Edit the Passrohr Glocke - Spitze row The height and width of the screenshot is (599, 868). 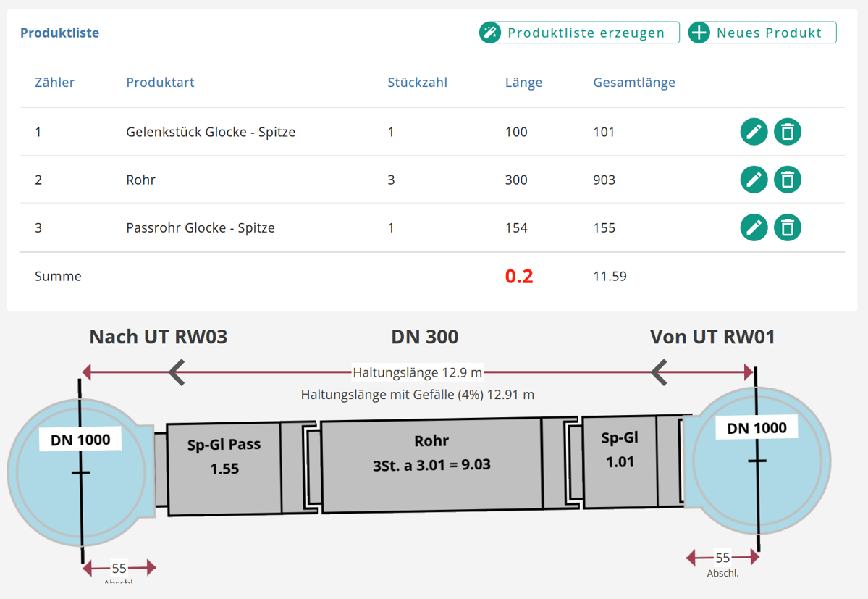(x=754, y=227)
